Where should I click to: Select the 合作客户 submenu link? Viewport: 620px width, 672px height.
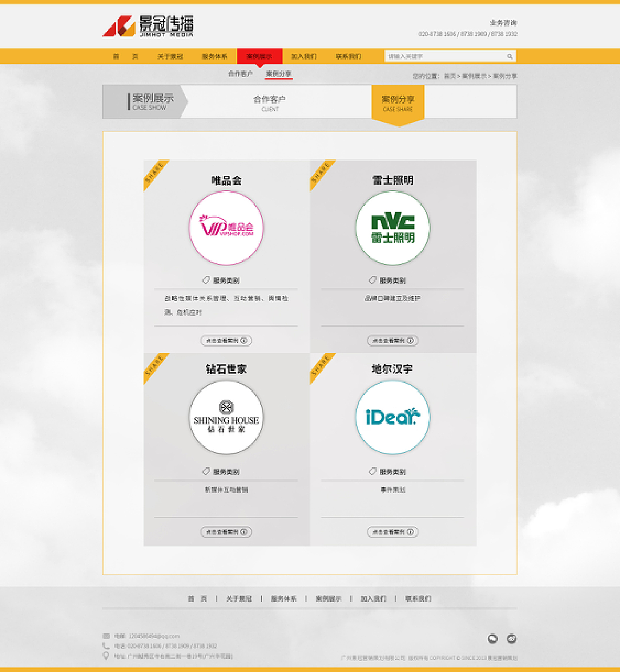(x=240, y=74)
